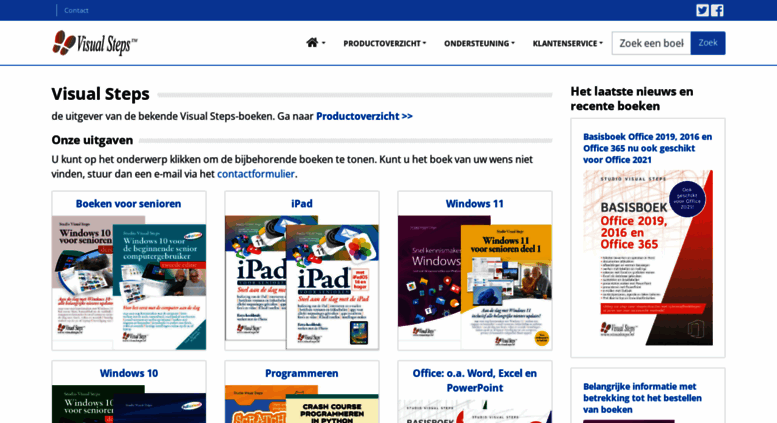Click the 'Zoek een boek' search field
Viewport: 777px width, 423px height.
[651, 43]
